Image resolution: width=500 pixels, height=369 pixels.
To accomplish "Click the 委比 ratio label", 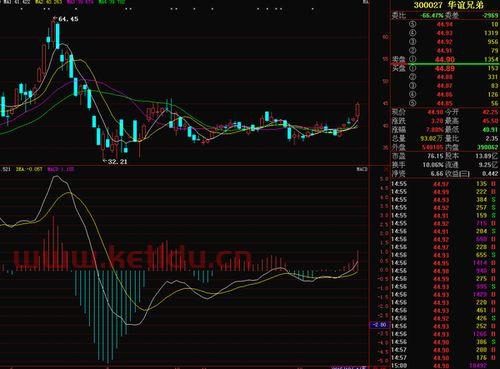I will [399, 15].
